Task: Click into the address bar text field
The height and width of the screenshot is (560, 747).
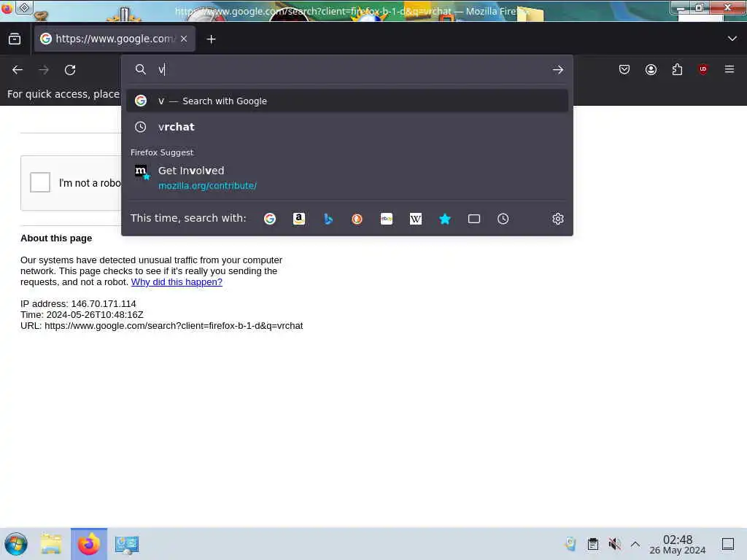Action: pos(352,70)
